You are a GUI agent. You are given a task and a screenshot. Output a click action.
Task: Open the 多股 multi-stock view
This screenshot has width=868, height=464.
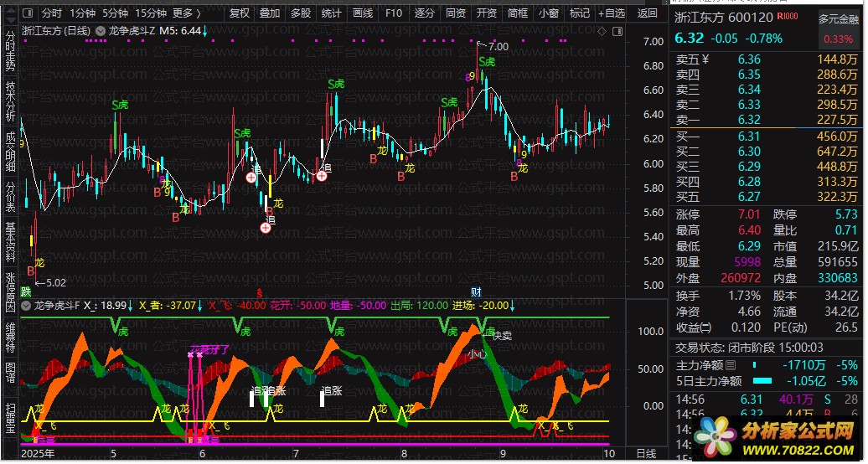pyautogui.click(x=301, y=13)
